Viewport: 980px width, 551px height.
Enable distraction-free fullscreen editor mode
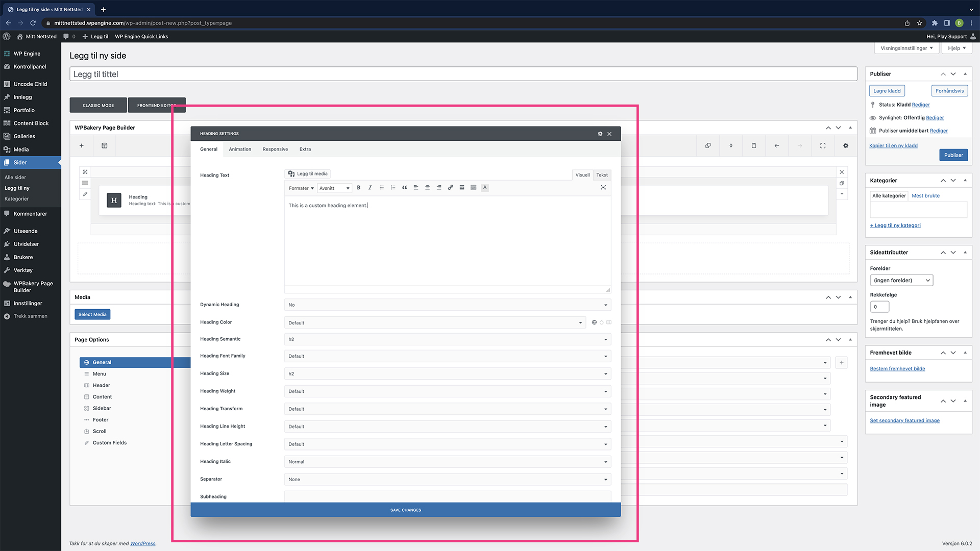[x=603, y=188]
